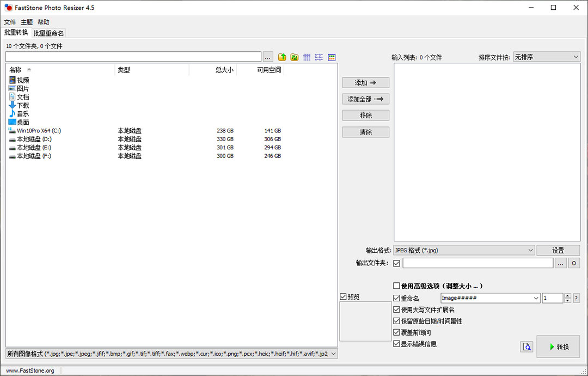Image resolution: width=588 pixels, height=376 pixels.
Task: Click the go up one folder icon
Action: click(282, 57)
